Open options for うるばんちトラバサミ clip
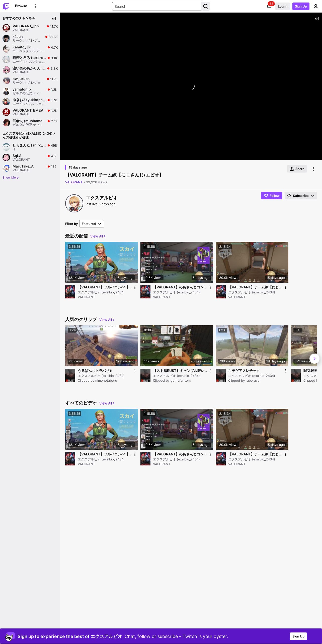Viewport: 322px width, 644px height. [x=135, y=371]
